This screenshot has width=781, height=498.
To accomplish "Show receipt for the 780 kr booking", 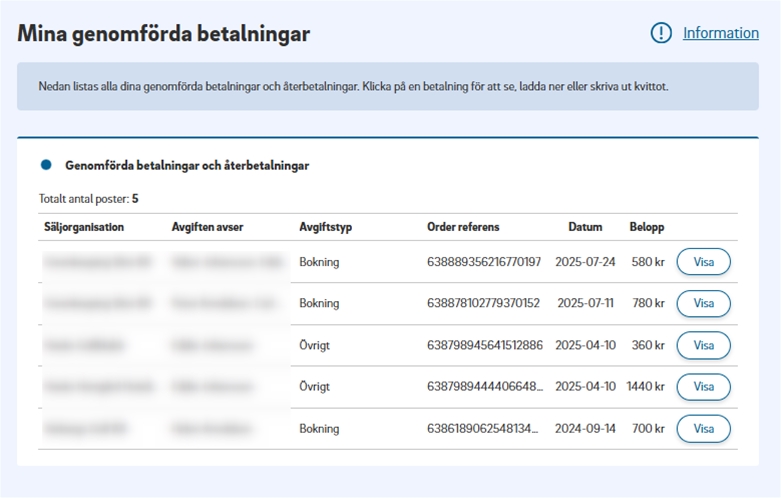I will pyautogui.click(x=703, y=303).
